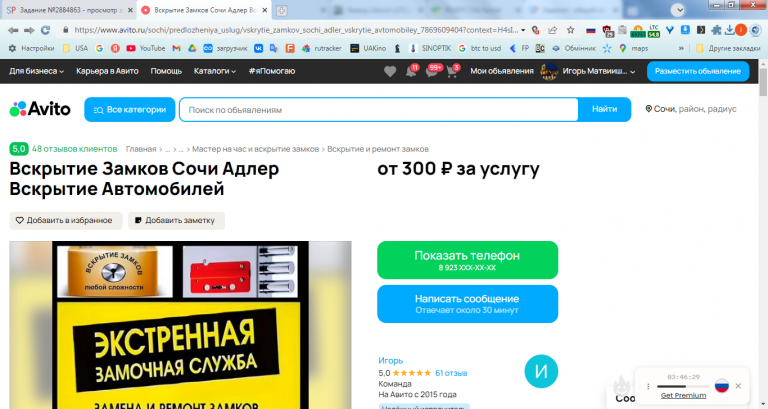768x409 pixels.
Task: Expand address bar URL suggestions arrow
Action: [x=523, y=30]
